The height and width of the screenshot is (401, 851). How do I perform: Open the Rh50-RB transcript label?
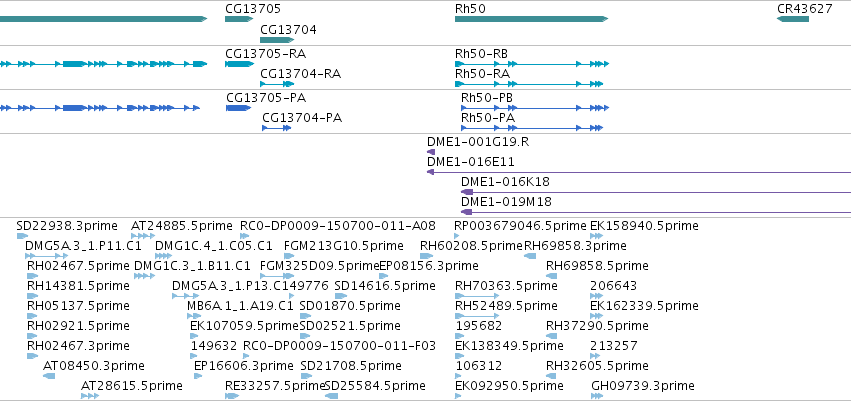tap(481, 54)
